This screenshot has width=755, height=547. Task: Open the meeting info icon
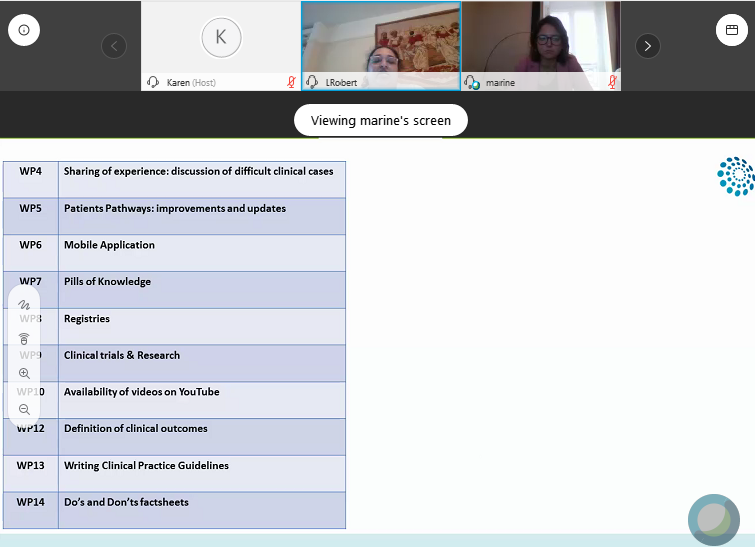point(24,30)
